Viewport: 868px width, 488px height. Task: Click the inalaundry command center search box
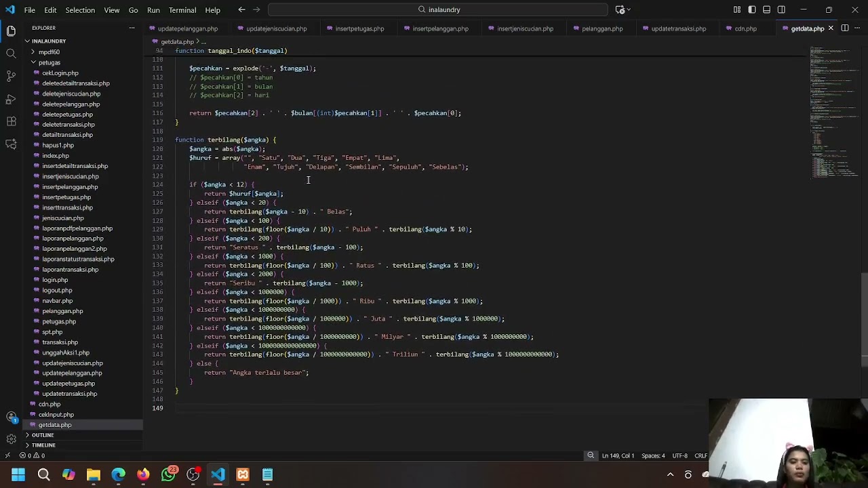(x=438, y=9)
